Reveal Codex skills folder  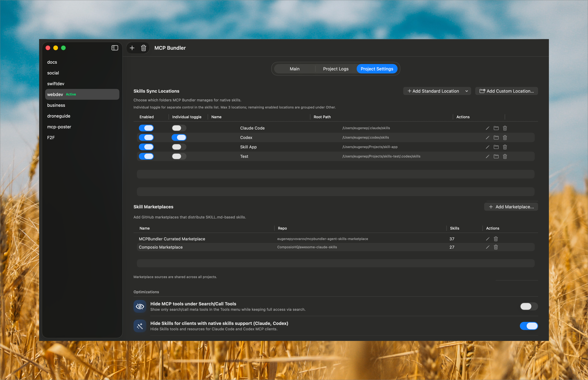[496, 137]
